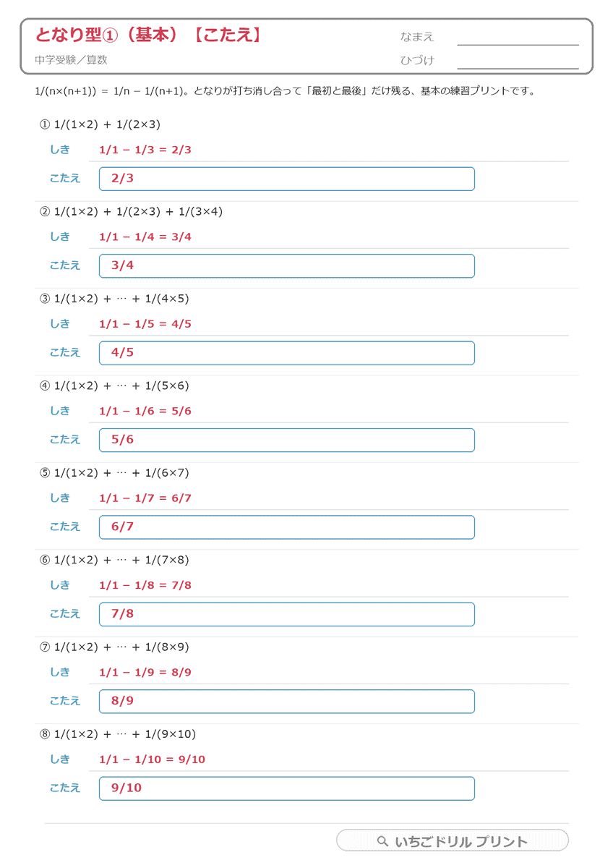This screenshot has width=613, height=868.
Task: Click formula 1/1 − 1/6 = 5/6
Action: [145, 411]
